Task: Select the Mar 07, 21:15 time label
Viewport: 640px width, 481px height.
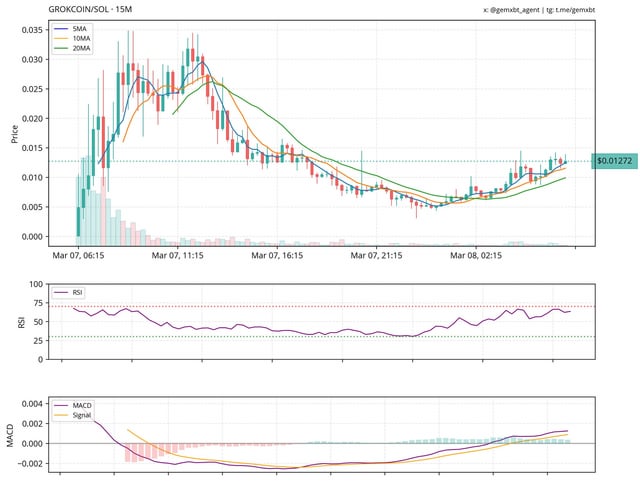Action: click(x=377, y=257)
